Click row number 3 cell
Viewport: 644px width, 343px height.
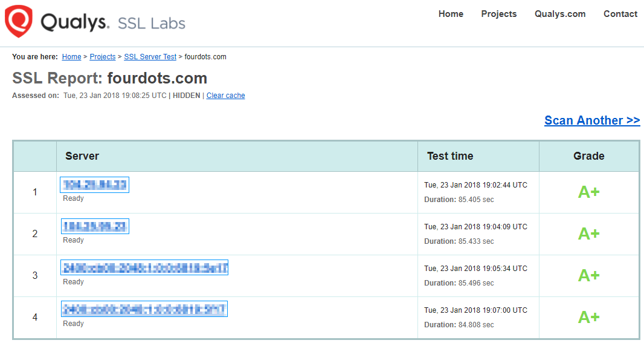[35, 276]
